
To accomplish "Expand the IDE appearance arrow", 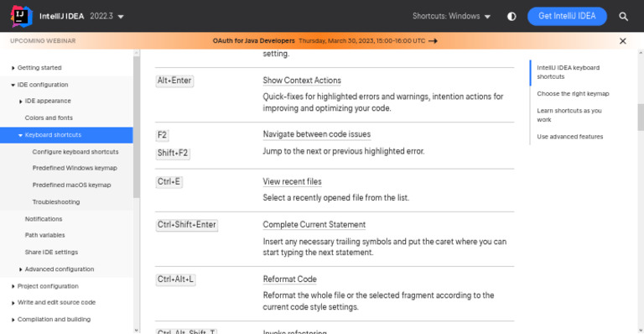I will point(20,102).
